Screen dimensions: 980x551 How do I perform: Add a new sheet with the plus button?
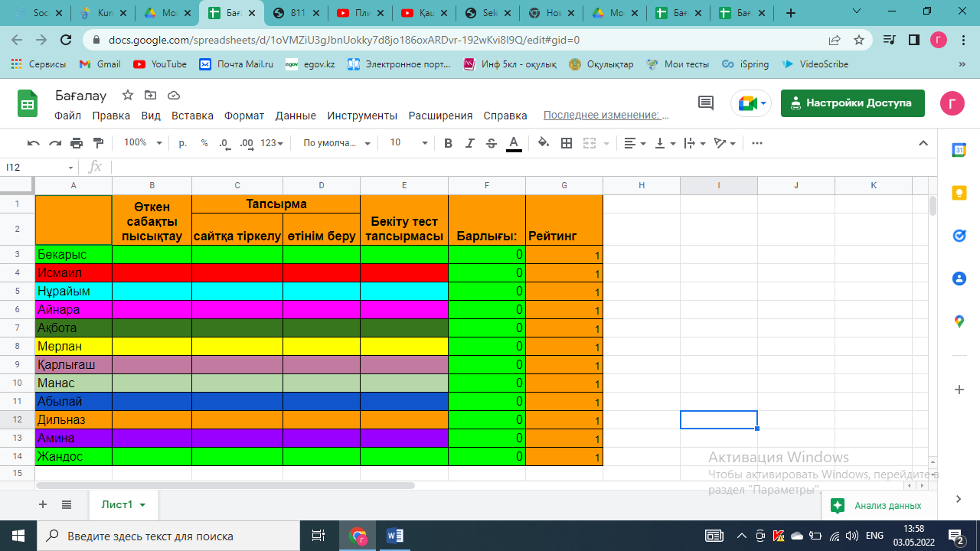pyautogui.click(x=43, y=504)
